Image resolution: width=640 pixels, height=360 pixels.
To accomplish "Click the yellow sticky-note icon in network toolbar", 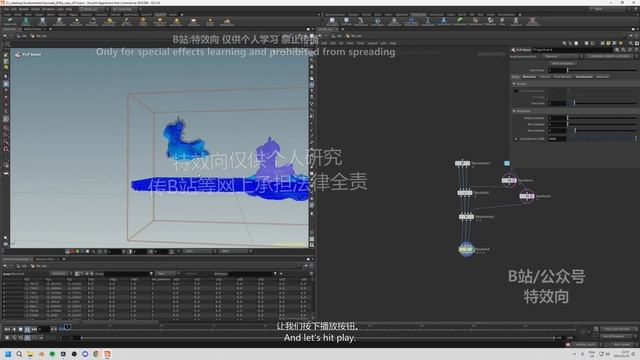I will click(608, 43).
